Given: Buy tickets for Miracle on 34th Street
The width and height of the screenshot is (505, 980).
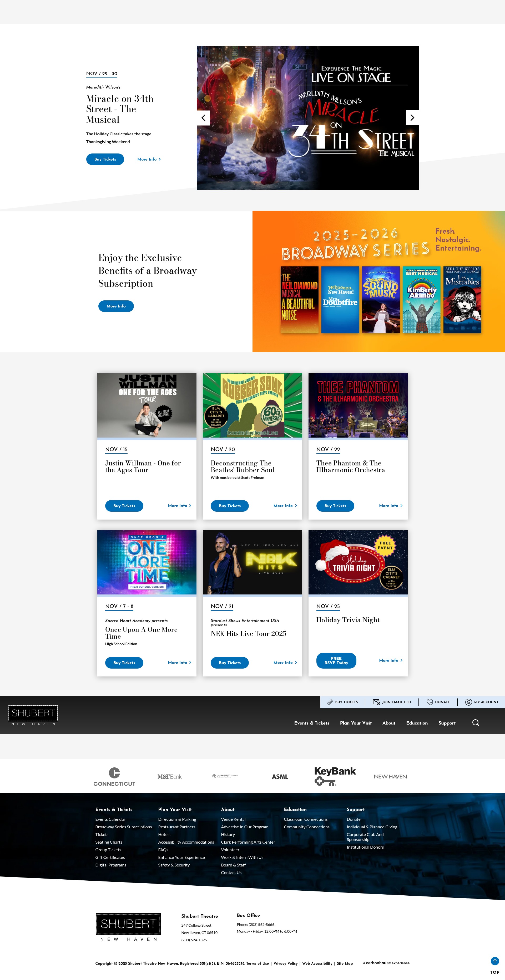Looking at the screenshot, I should [105, 159].
